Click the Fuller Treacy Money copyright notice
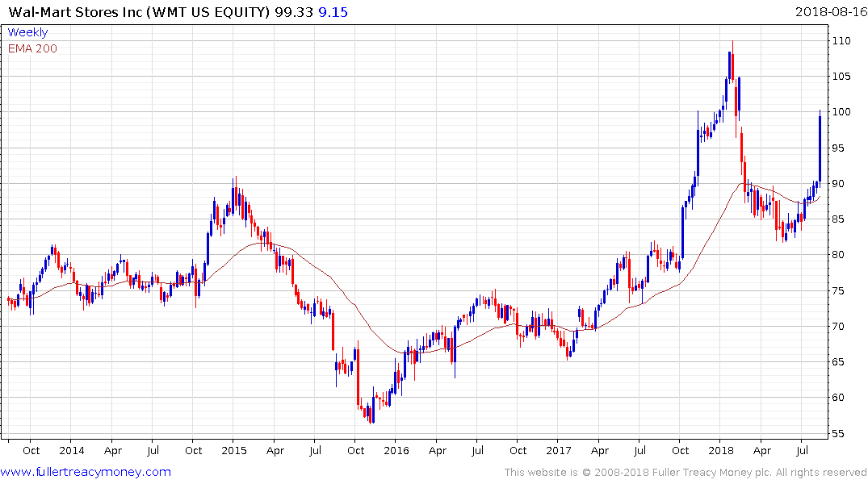This screenshot has height=484, width=868. coord(686,473)
